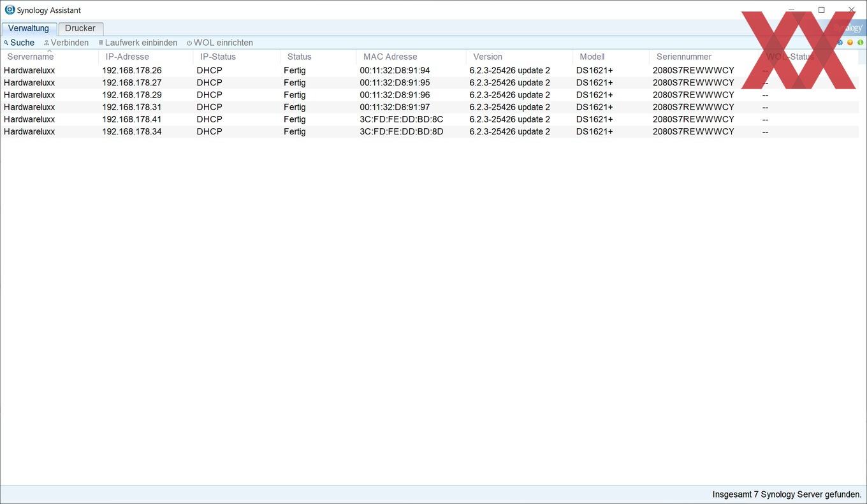Sort by the Modell column header
Viewport: 867px width, 504px height.
(611, 57)
